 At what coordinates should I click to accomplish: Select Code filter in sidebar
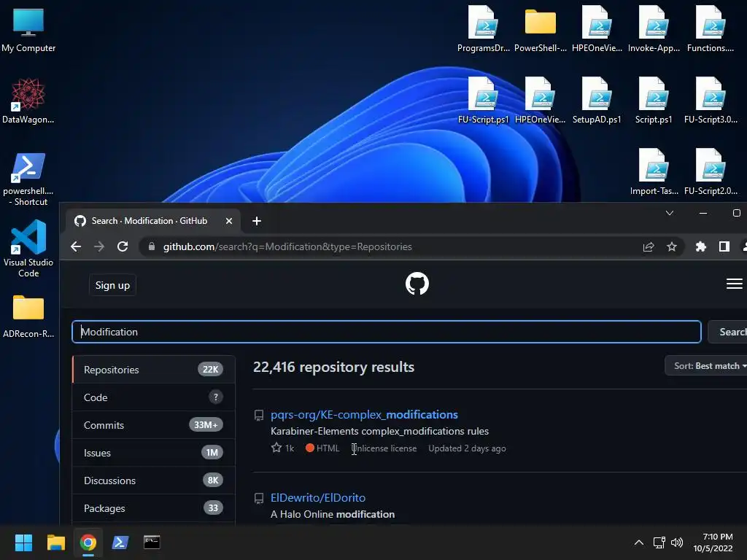tap(153, 397)
